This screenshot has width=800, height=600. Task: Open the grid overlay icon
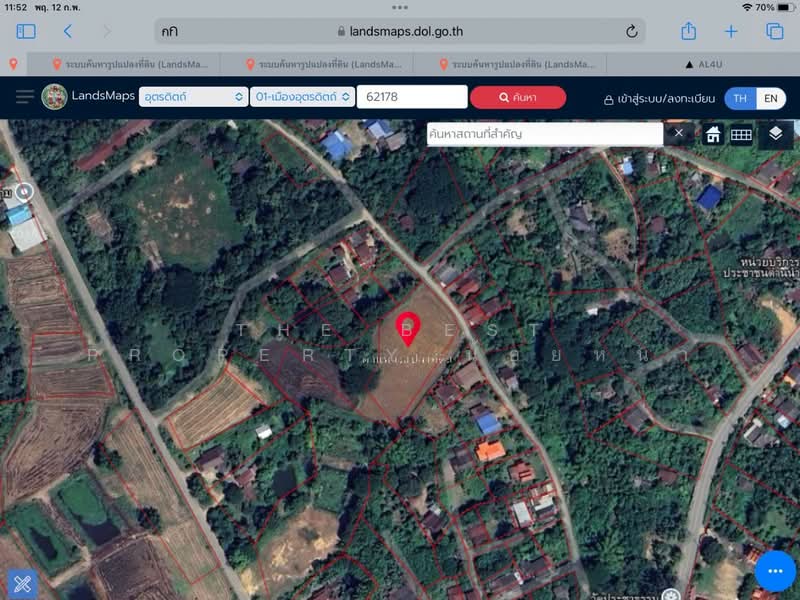click(x=741, y=133)
